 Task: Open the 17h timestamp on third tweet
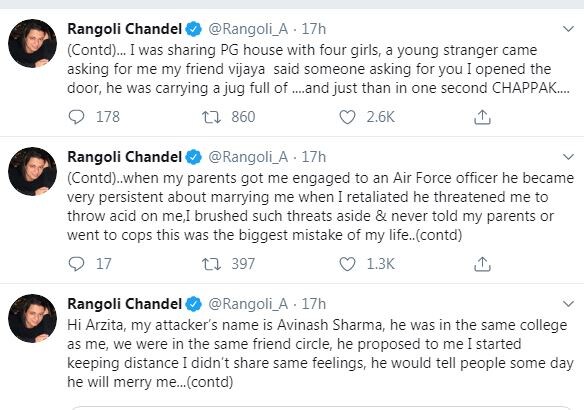(314, 304)
